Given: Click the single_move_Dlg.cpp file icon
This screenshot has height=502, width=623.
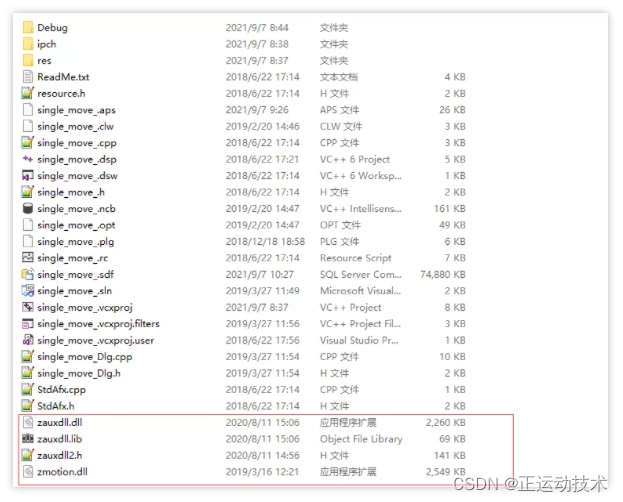Looking at the screenshot, I should 28,357.
